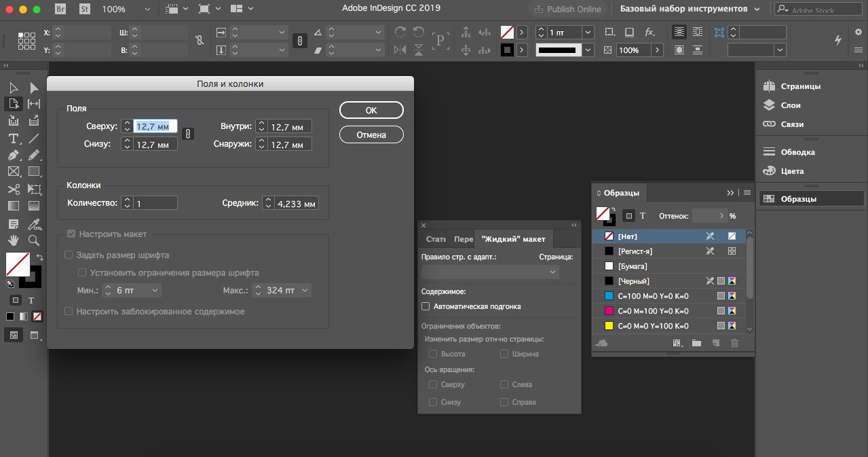
Task: Click the chain link icon between margin fields
Action: (x=189, y=134)
